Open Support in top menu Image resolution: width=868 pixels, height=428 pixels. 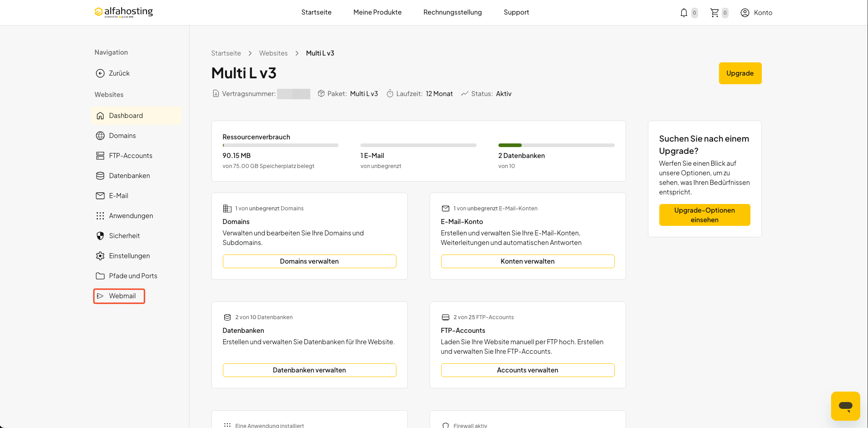point(516,12)
